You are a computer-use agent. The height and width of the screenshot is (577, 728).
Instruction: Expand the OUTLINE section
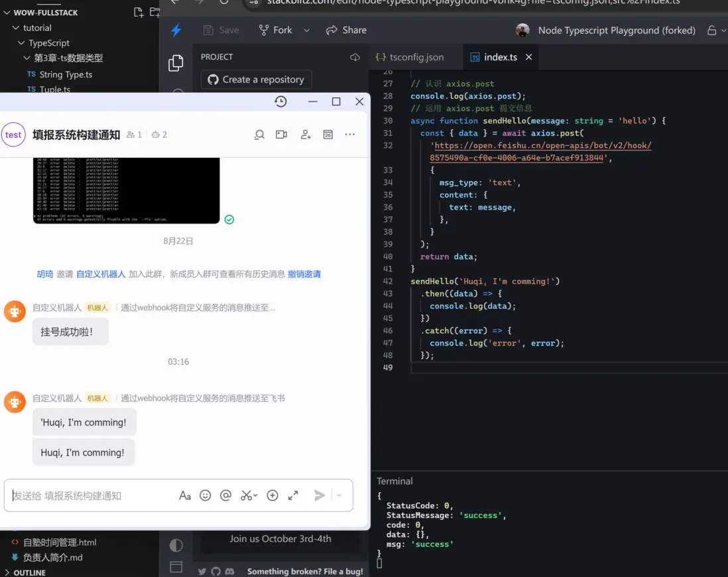coord(29,572)
